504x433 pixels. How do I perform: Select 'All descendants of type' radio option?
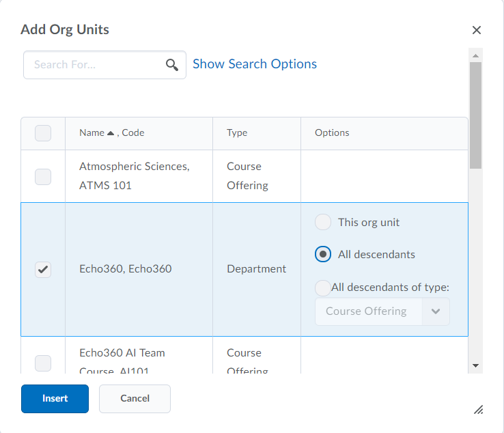click(323, 288)
